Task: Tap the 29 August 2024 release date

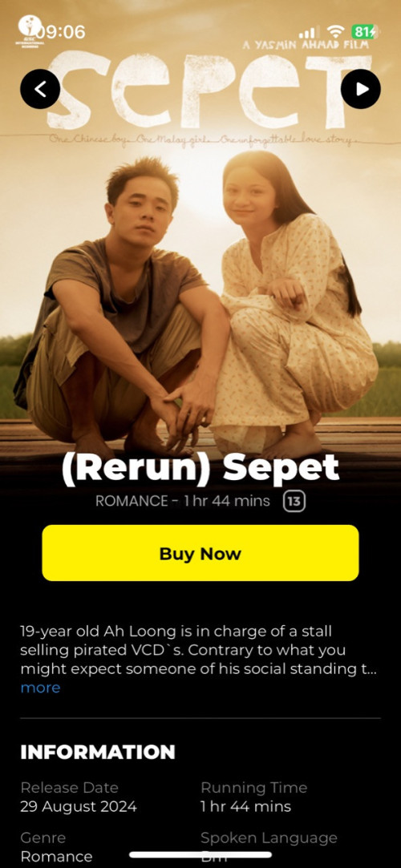Action: click(79, 806)
